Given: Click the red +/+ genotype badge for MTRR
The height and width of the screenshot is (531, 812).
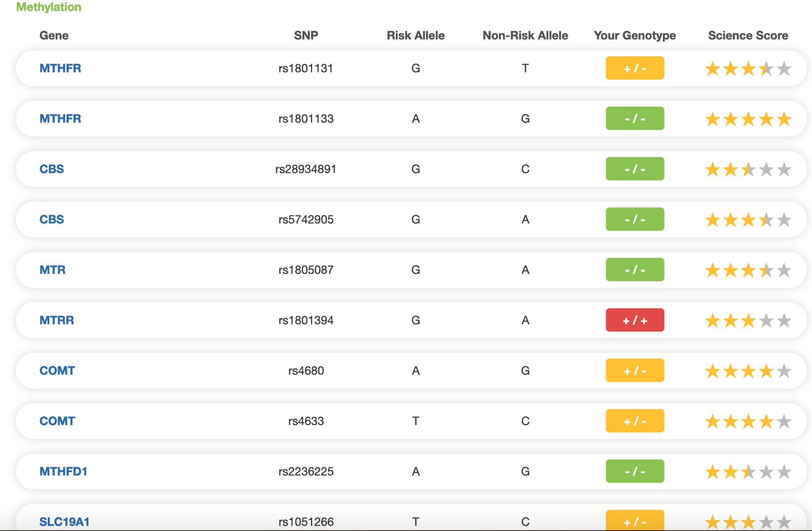Looking at the screenshot, I should (635, 320).
